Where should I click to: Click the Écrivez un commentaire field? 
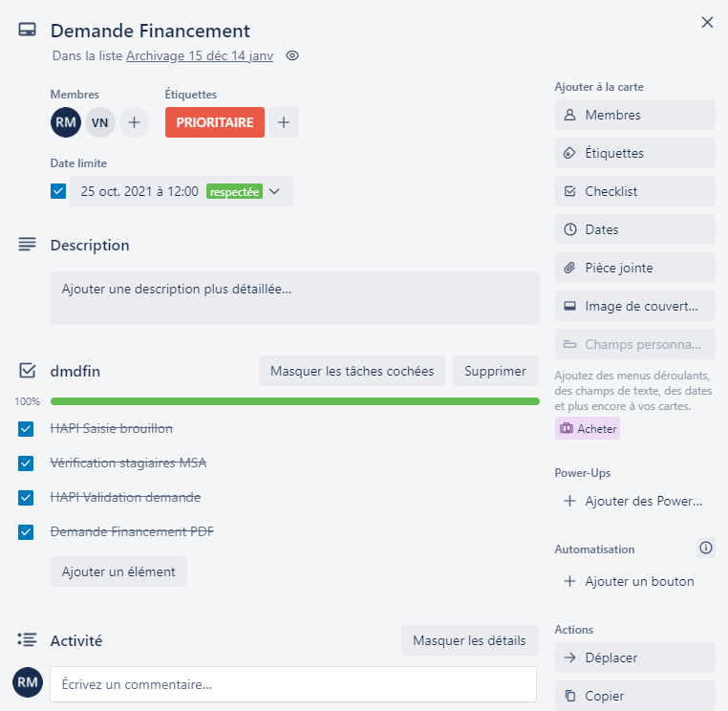coord(293,684)
